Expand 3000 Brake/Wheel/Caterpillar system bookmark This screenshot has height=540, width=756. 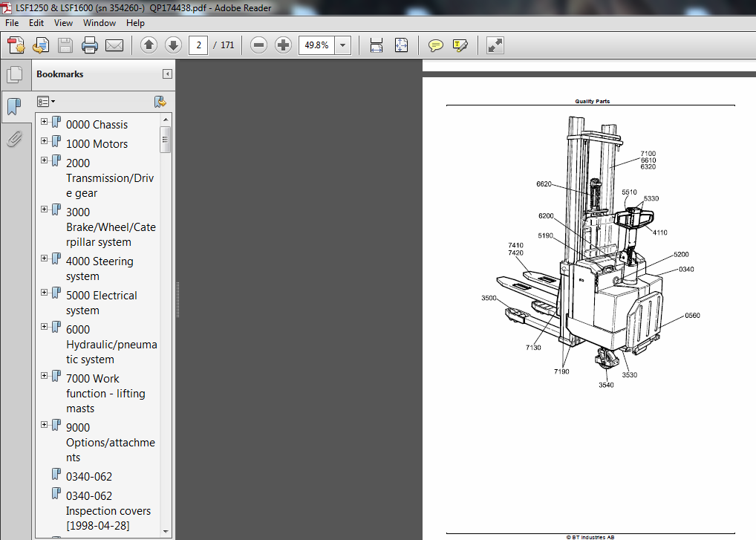45,209
